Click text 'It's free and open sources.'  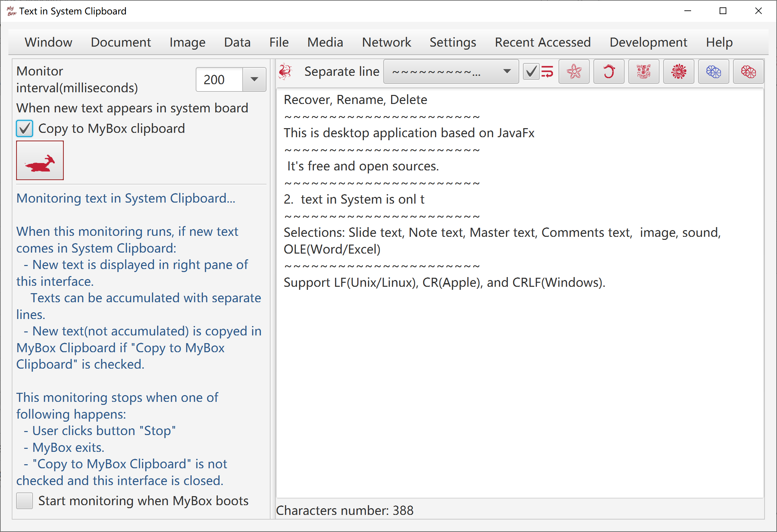tap(363, 166)
